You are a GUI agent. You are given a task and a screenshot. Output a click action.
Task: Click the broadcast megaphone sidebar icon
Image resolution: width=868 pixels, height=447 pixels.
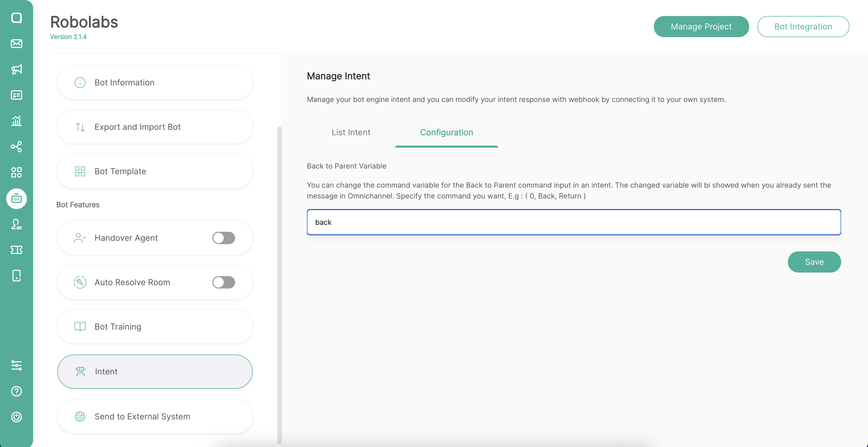tap(17, 69)
